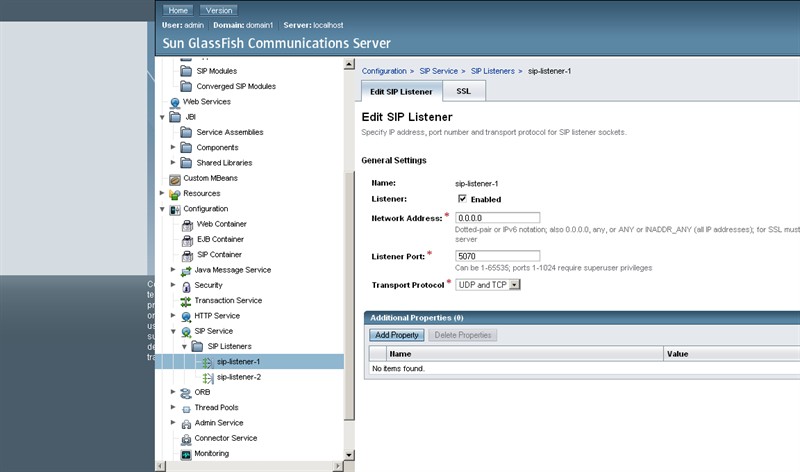Click the Web Services globe icon
Viewport: 800px width, 472px height.
pyautogui.click(x=175, y=102)
